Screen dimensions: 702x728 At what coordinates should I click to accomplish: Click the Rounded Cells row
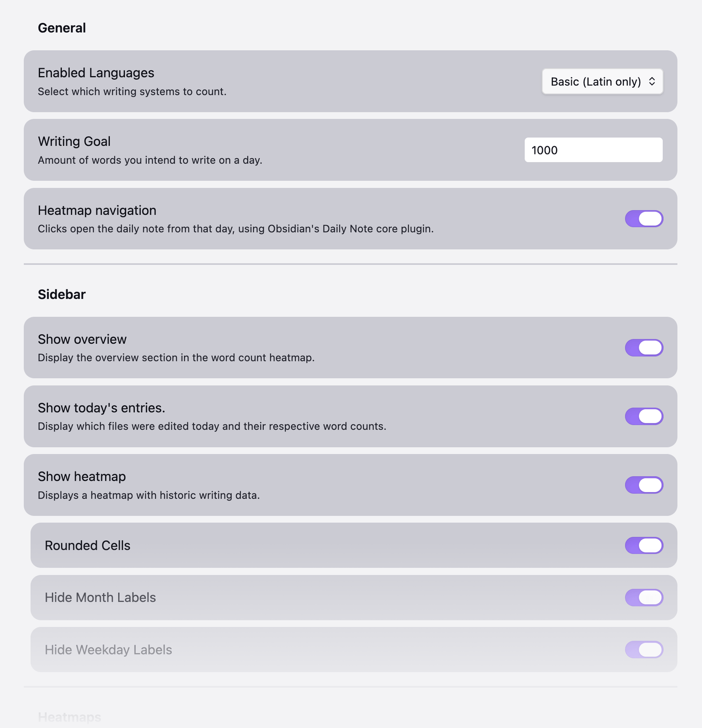pyautogui.click(x=87, y=545)
